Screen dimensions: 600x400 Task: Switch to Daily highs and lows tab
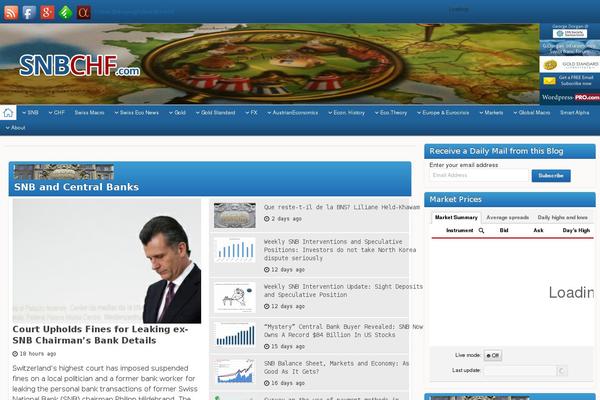click(x=562, y=217)
